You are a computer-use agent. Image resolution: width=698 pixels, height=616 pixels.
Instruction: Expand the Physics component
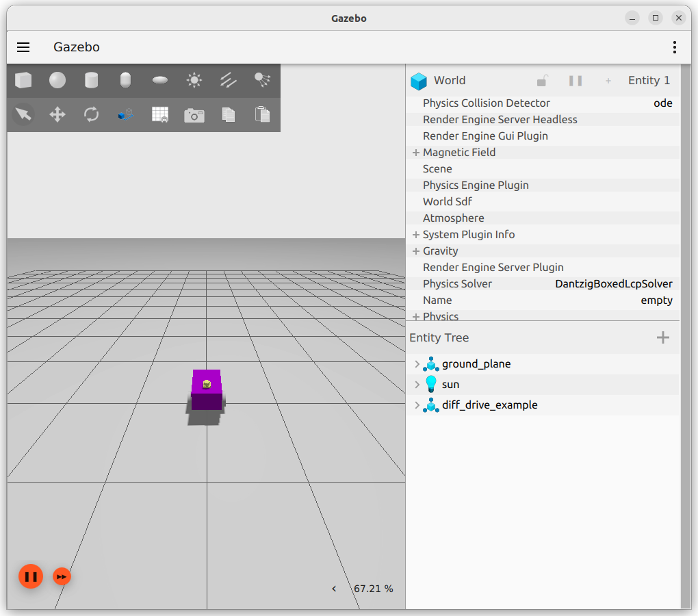pyautogui.click(x=416, y=316)
